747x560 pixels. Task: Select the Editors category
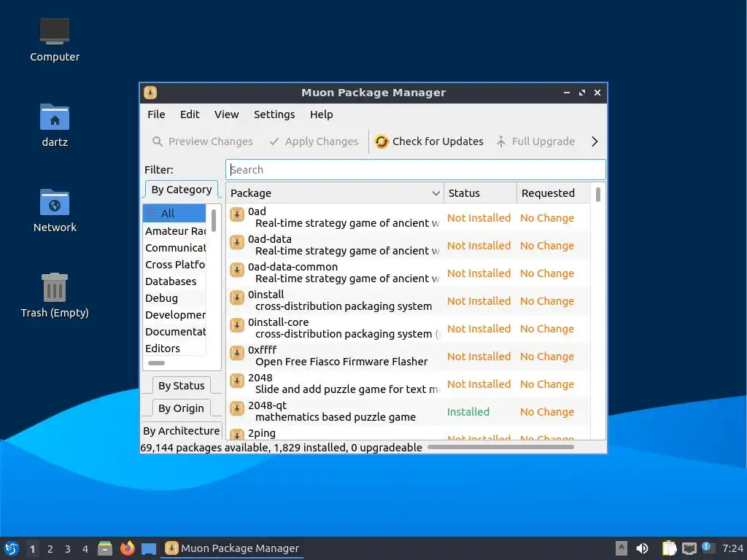[174, 348]
